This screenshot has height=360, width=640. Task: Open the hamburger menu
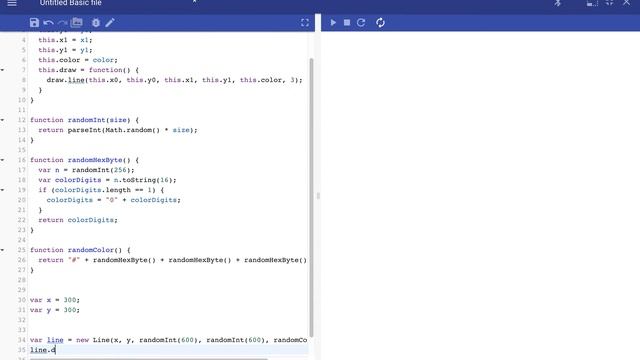[x=12, y=3]
